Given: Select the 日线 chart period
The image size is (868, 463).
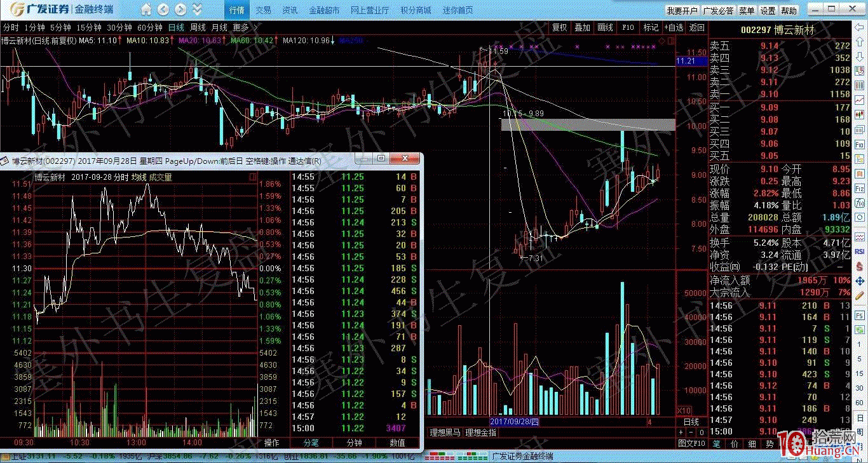Looking at the screenshot, I should [x=176, y=27].
